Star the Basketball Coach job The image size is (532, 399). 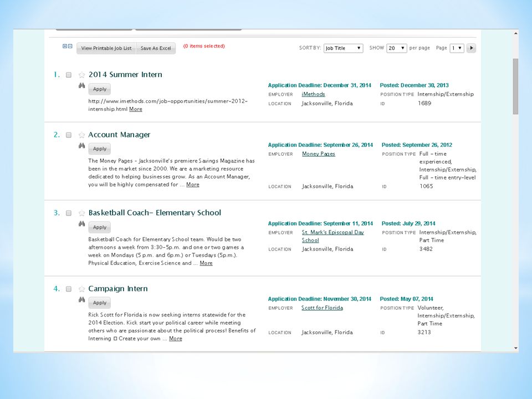[82, 213]
